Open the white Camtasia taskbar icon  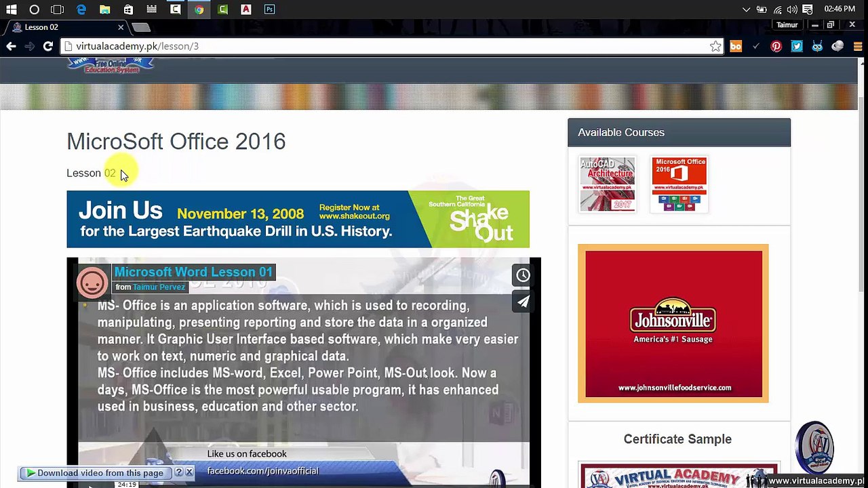point(176,9)
